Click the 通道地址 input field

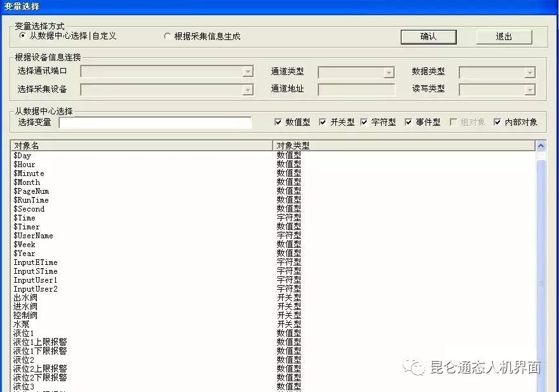click(356, 90)
